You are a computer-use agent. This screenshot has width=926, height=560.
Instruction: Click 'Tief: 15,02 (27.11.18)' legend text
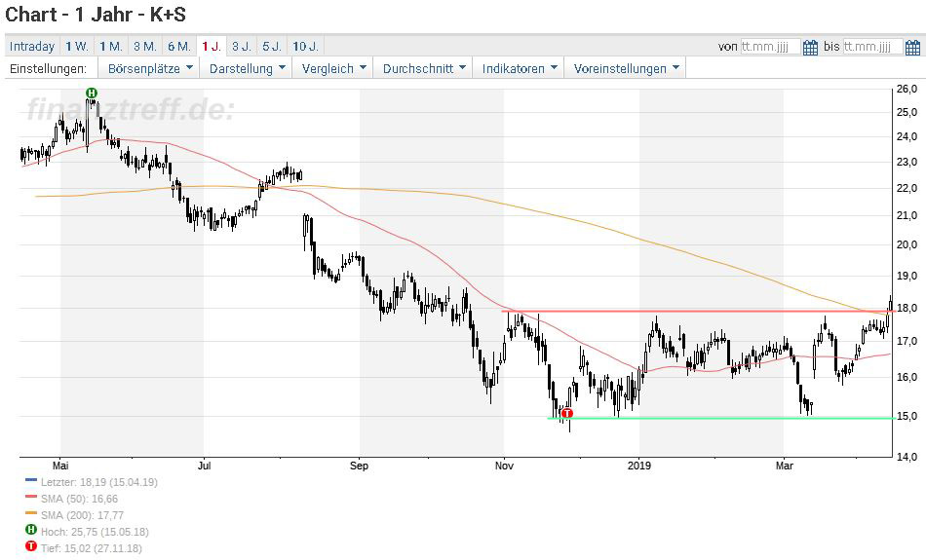pos(92,548)
